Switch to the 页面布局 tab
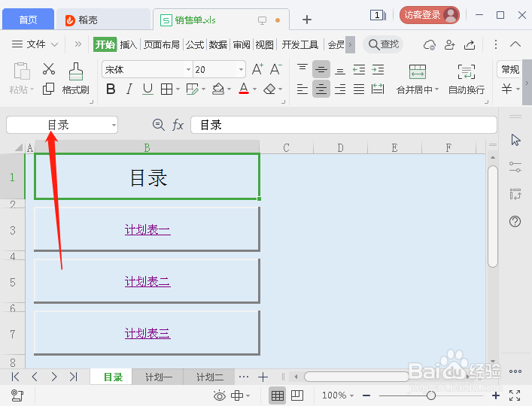Screen dimensions: 532x406 (162, 44)
